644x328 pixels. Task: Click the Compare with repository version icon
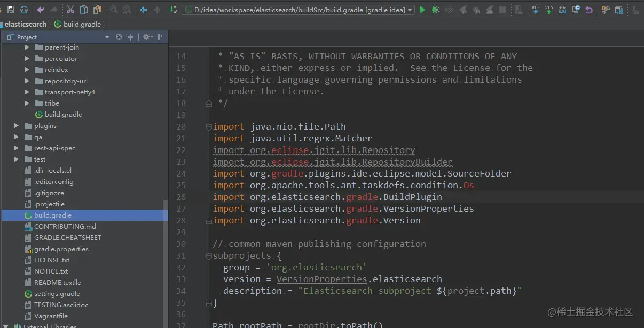(x=562, y=10)
